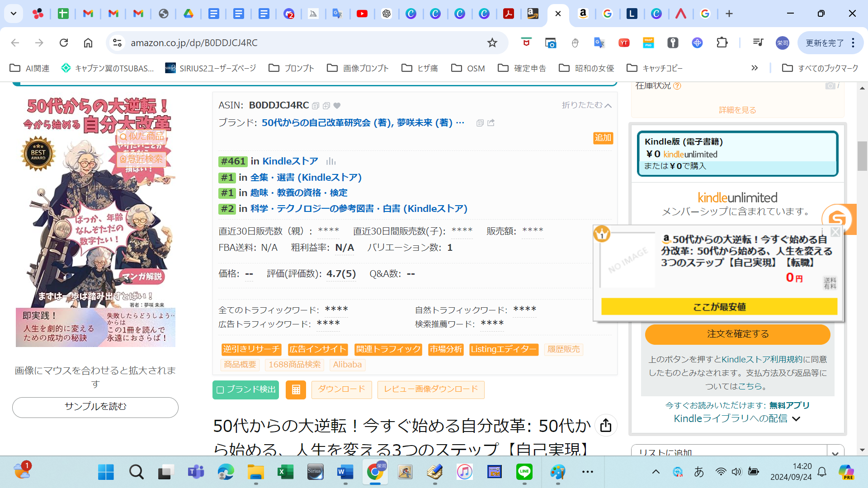868x488 pixels.
Task: Show rank history chart icon beside Kindleストア
Action: tap(331, 161)
